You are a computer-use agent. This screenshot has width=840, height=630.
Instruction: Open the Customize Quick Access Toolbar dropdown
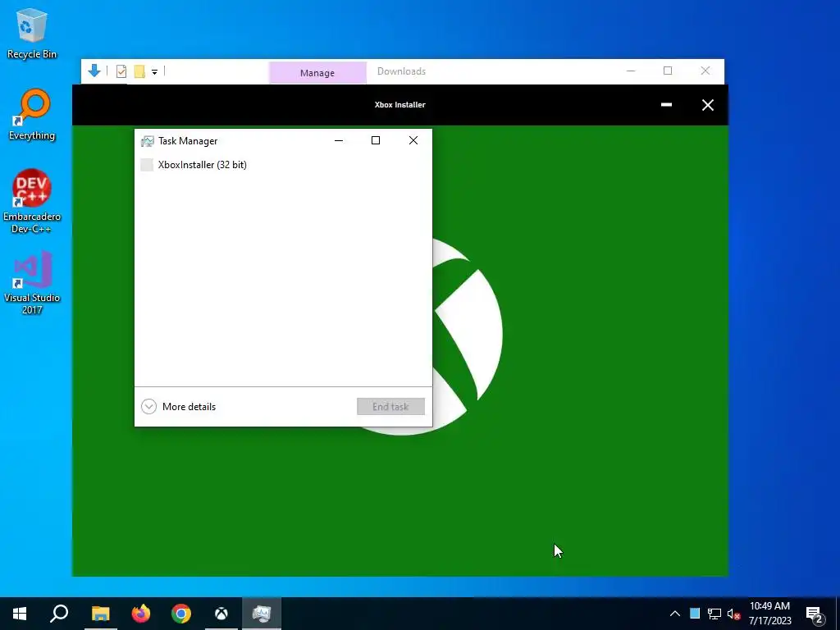[x=154, y=72]
